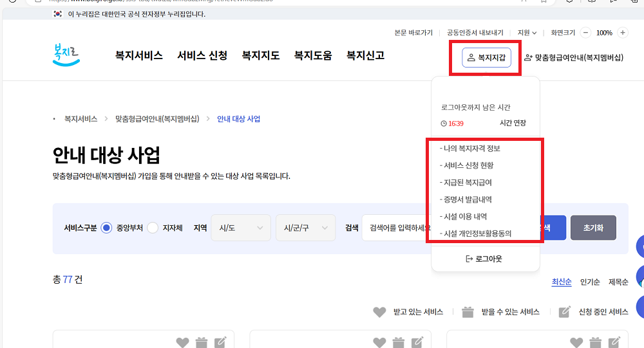This screenshot has width=644, height=348.
Task: Open 복지지도 main menu
Action: pyautogui.click(x=260, y=55)
